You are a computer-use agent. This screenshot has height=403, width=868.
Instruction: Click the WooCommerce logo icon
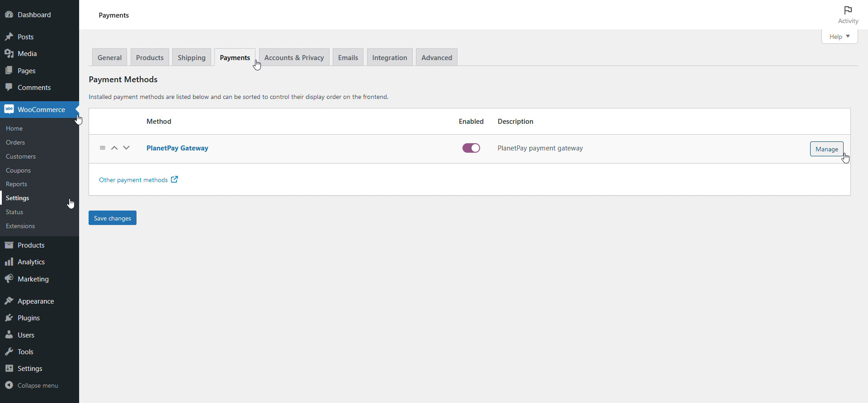point(9,109)
